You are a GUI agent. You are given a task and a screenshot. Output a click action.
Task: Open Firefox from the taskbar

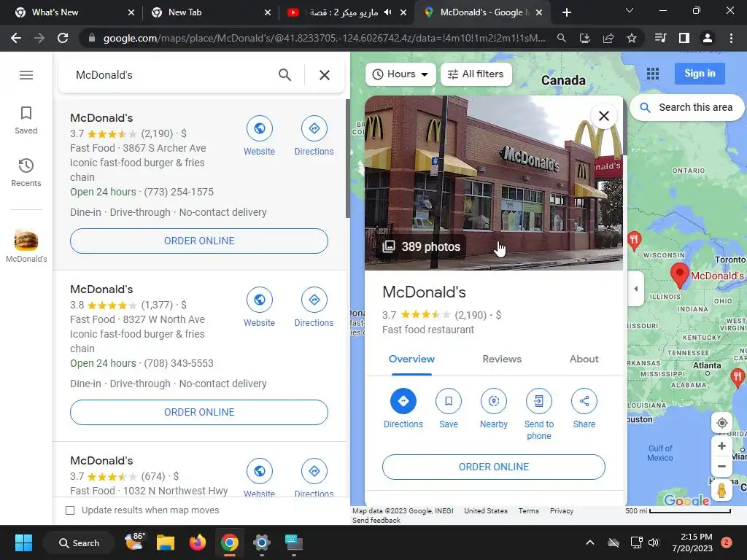(x=197, y=542)
